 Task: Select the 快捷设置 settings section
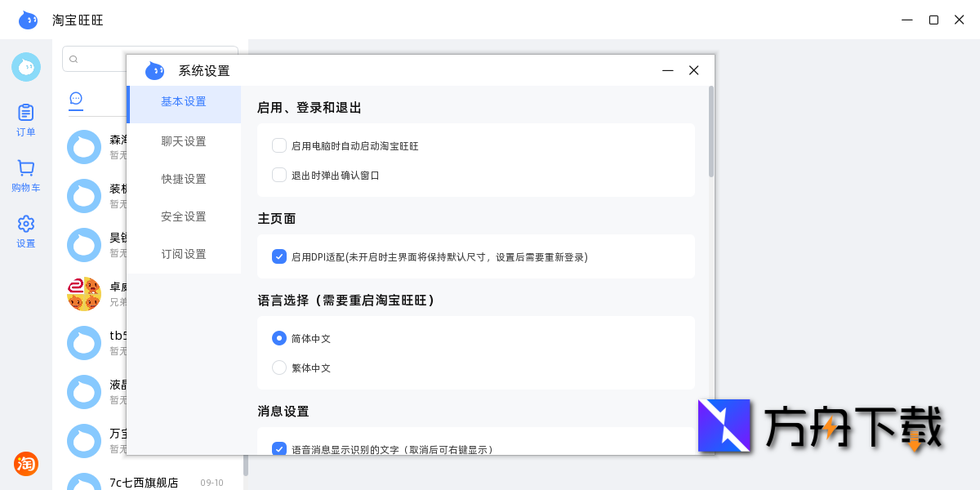183,178
